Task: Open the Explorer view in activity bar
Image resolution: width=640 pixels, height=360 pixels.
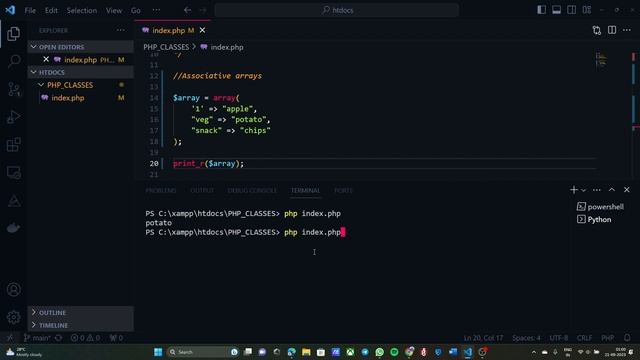Action: (x=13, y=34)
